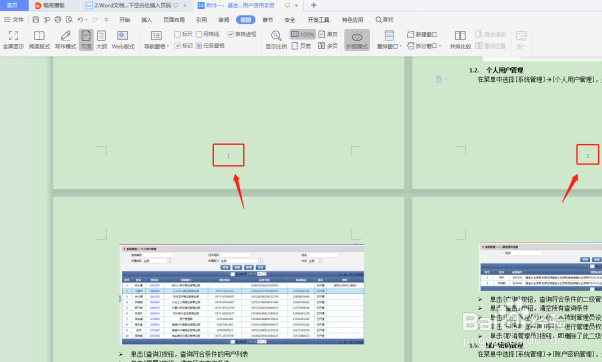Open the Insert ribbon tab (插入)
Viewport: 602px width, 362px height.
147,20
